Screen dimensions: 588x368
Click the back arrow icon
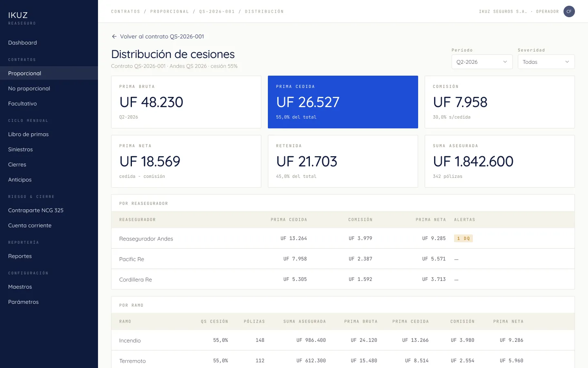point(114,36)
